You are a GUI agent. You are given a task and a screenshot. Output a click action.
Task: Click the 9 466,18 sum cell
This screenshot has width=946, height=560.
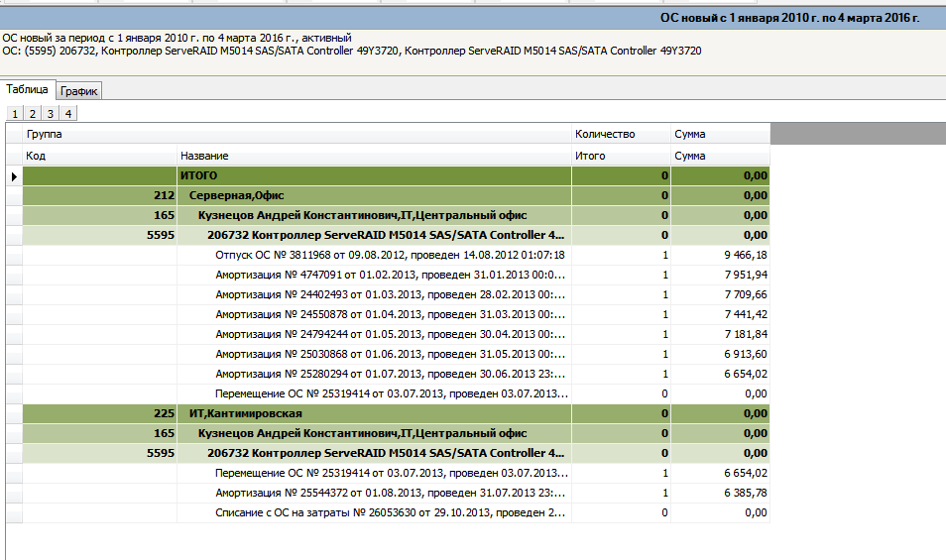pyautogui.click(x=720, y=255)
